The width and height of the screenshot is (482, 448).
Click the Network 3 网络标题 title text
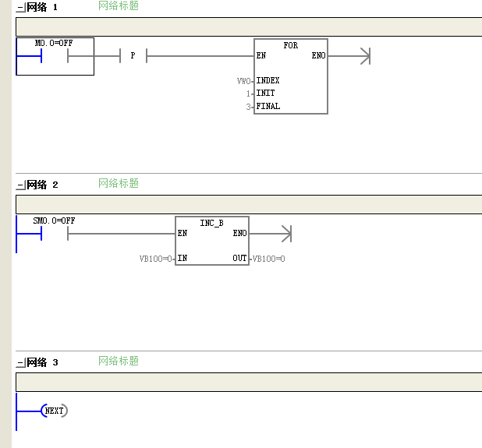[x=119, y=361]
